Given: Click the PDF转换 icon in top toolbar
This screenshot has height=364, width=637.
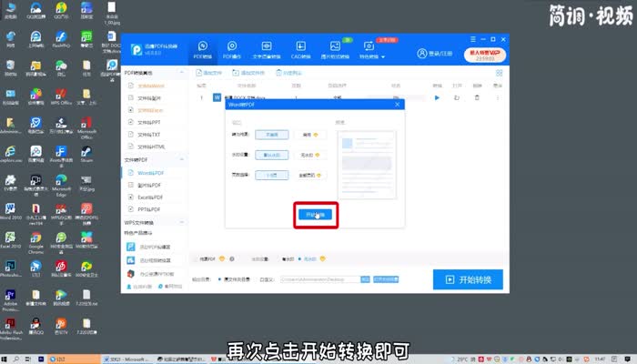Looking at the screenshot, I should tap(203, 49).
